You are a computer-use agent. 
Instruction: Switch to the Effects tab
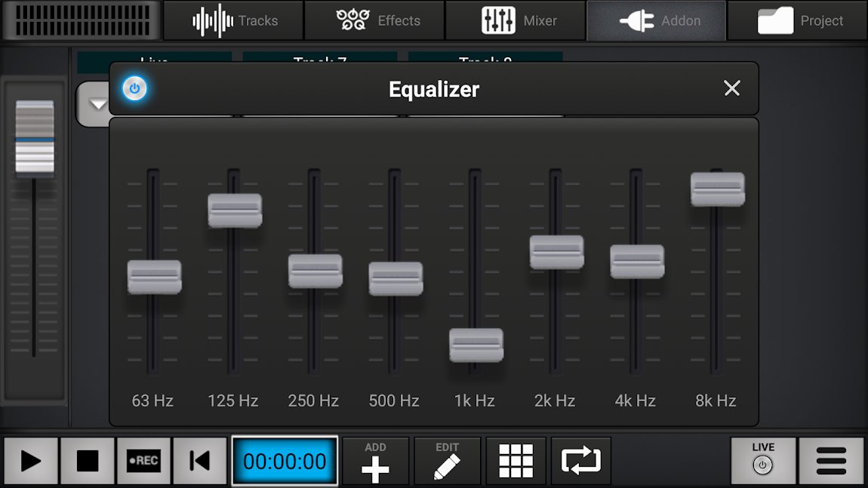374,20
